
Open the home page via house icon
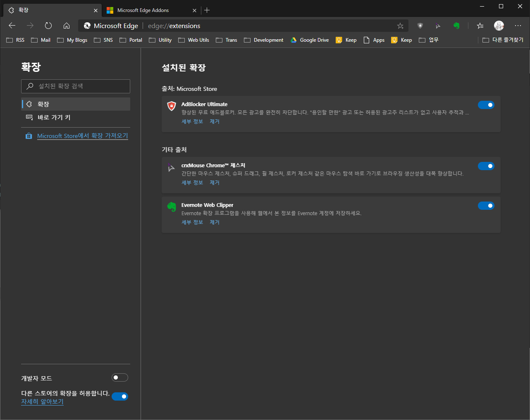[67, 26]
